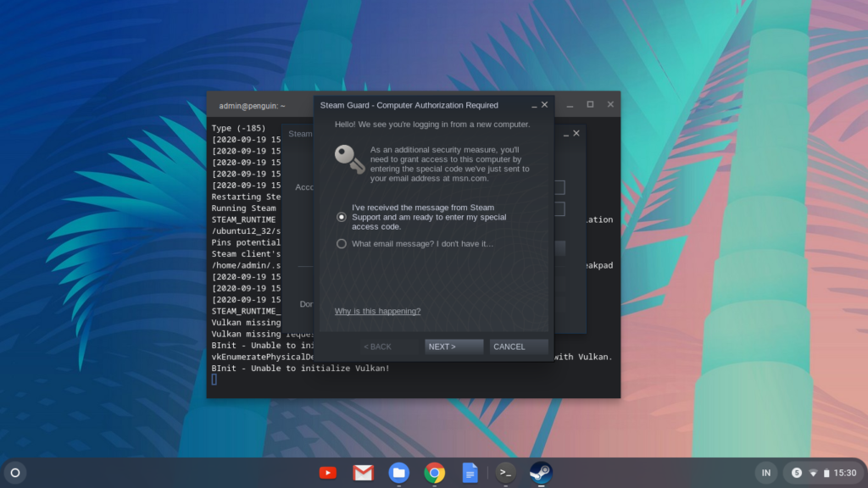
Task: Click the "admin@penguin: ~" Terminal title
Action: (252, 106)
